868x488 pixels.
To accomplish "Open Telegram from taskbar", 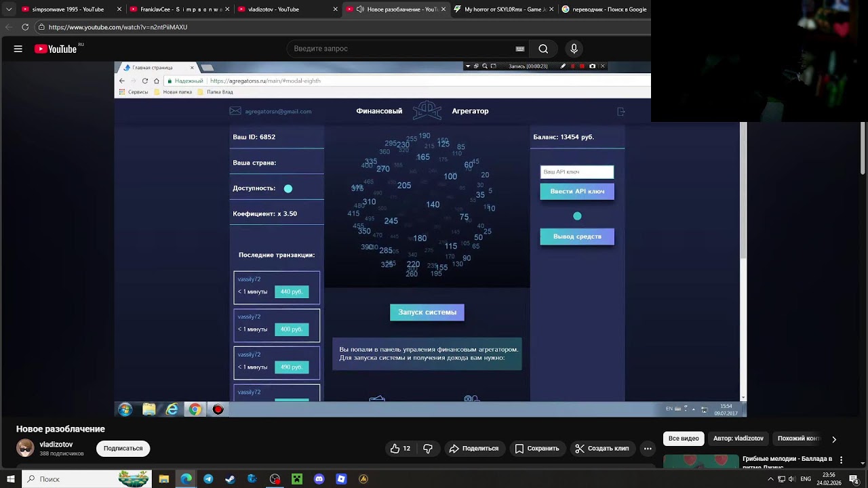I will tap(208, 479).
